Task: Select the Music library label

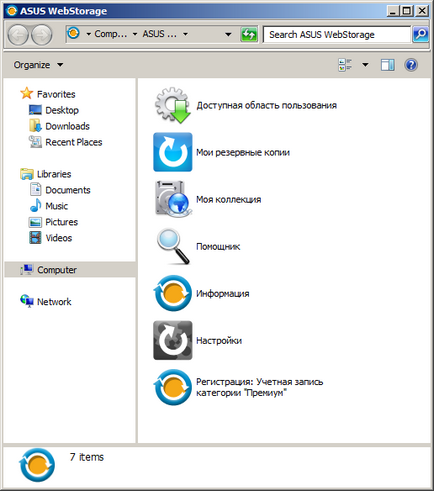Action: (57, 206)
